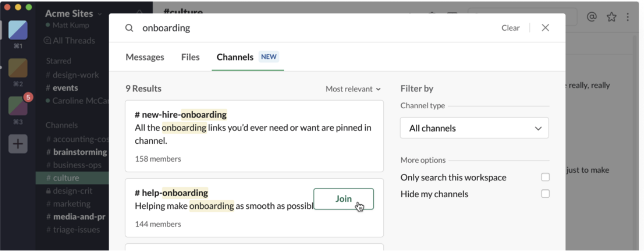The width and height of the screenshot is (644, 252).
Task: Open the design-work starred channel
Action: tap(73, 75)
